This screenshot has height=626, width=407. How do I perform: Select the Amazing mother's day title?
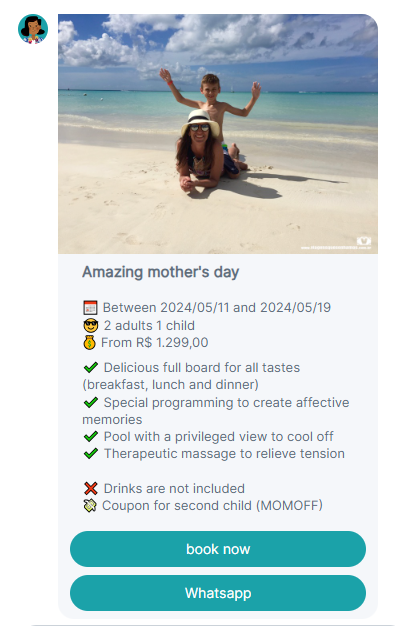tap(161, 272)
